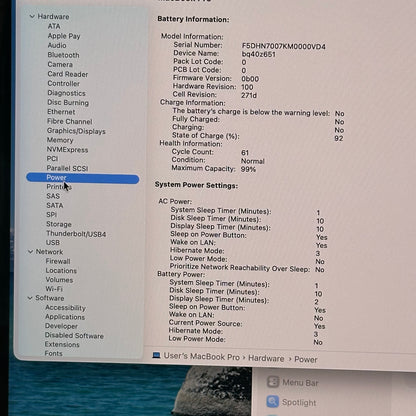
Task: Select the highlighted Power entry
Action: (83, 178)
